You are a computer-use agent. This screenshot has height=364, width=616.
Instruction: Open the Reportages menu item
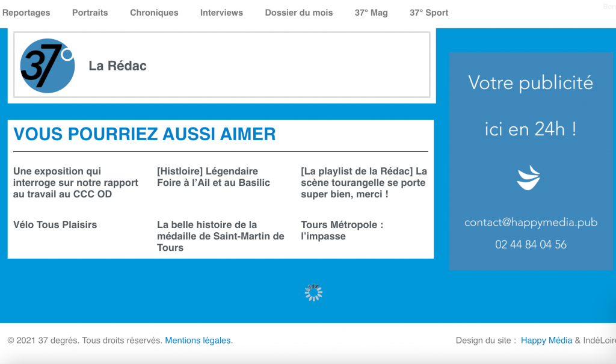(x=26, y=13)
